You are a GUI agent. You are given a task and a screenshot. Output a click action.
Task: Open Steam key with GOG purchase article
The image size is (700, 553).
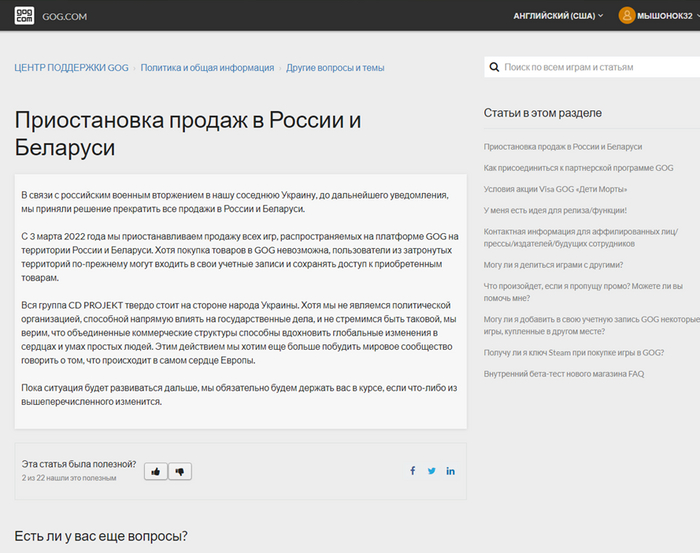[574, 352]
